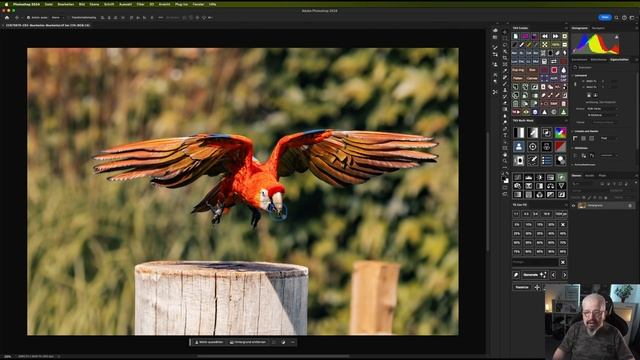The image size is (640, 360).
Task: Select the Zoom magnifier tool
Action: (x=505, y=161)
